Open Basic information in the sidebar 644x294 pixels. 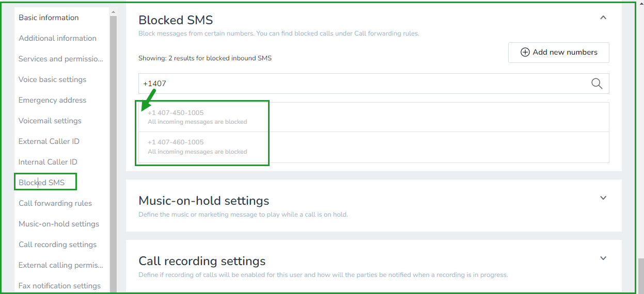[x=49, y=18]
